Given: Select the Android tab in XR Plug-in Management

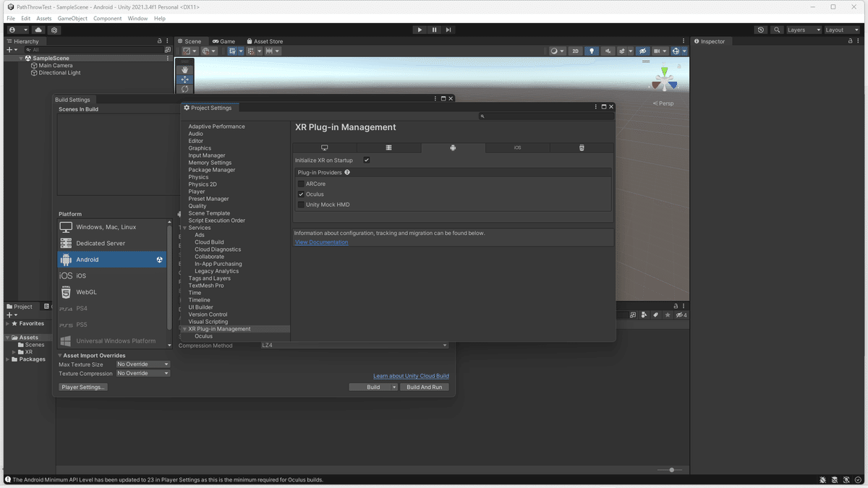Looking at the screenshot, I should [453, 147].
